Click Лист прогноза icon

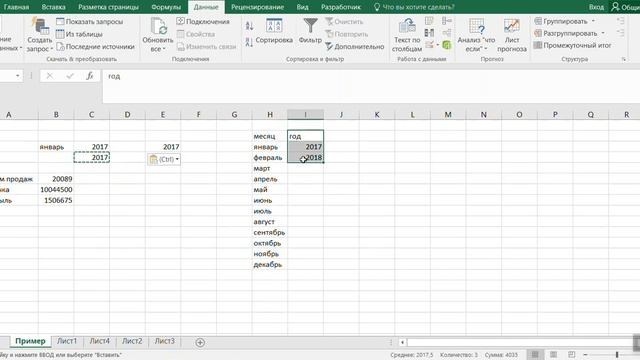tap(512, 35)
